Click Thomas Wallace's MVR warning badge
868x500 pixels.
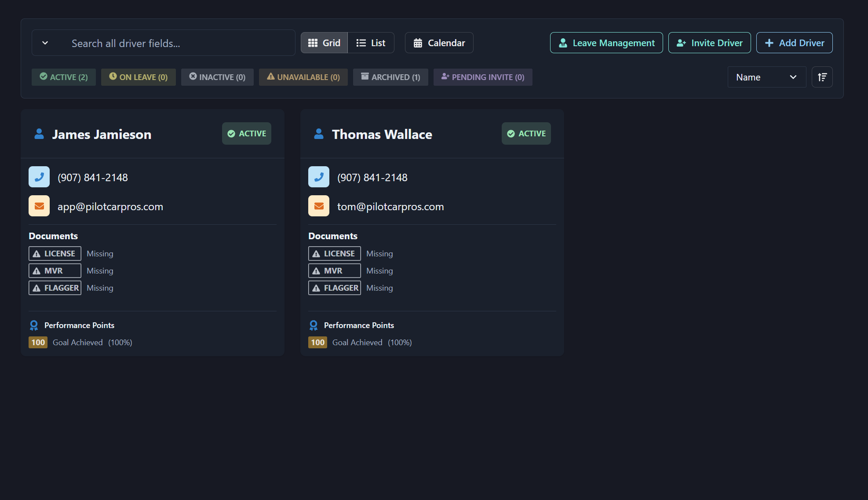(335, 271)
